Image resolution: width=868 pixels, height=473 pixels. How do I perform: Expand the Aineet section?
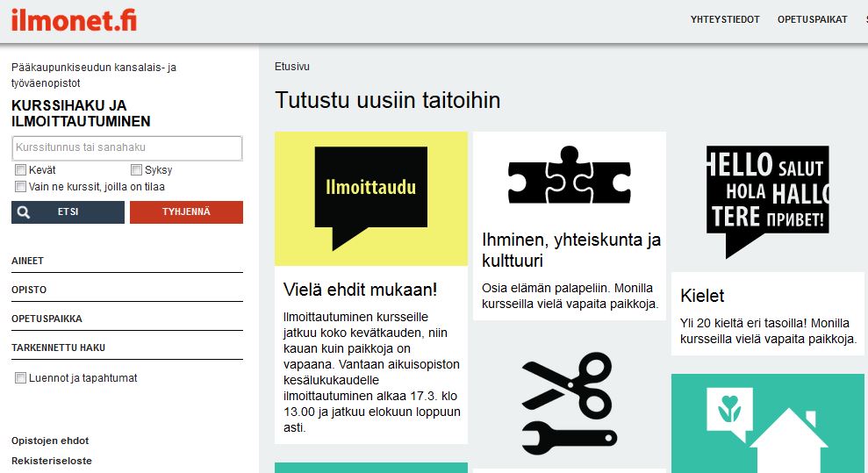click(28, 262)
